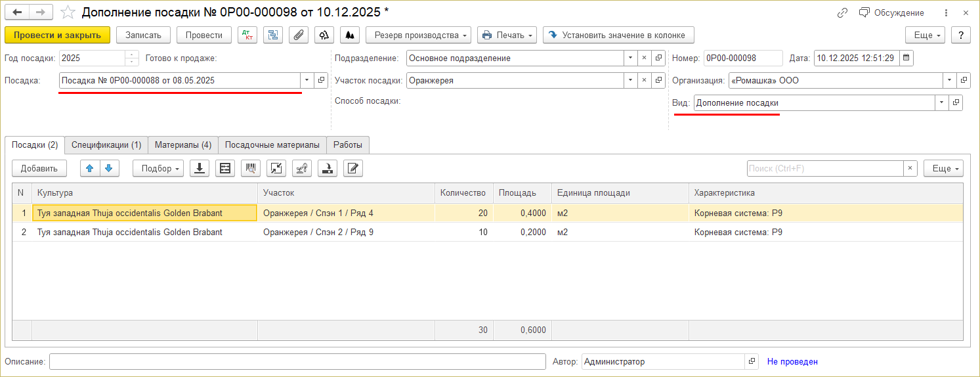This screenshot has width=980, height=377.
Task: Open the Организация reference form icon
Action: tap(964, 80)
